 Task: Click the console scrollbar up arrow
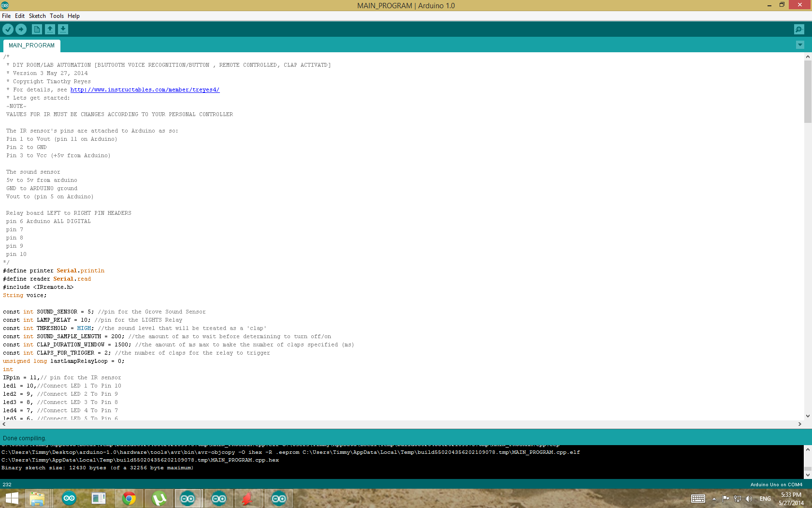[808, 449]
